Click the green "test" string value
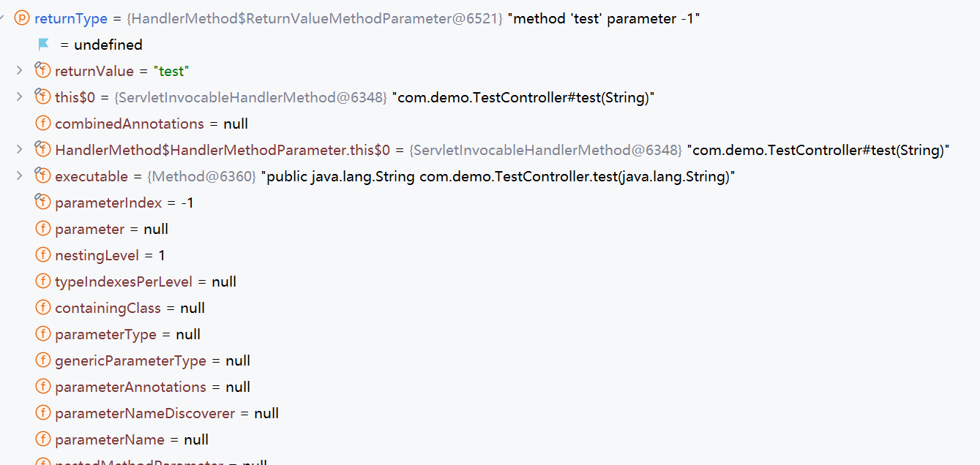 (171, 70)
